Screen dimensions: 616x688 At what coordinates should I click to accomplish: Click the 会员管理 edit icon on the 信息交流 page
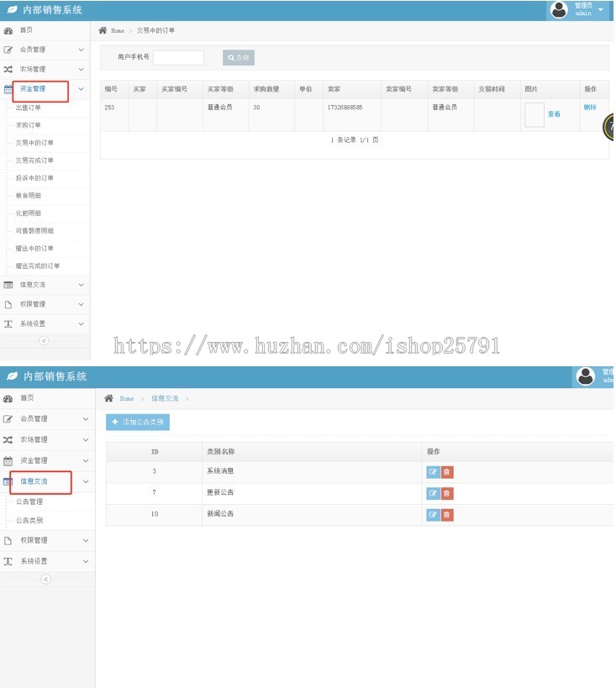pyautogui.click(x=8, y=419)
